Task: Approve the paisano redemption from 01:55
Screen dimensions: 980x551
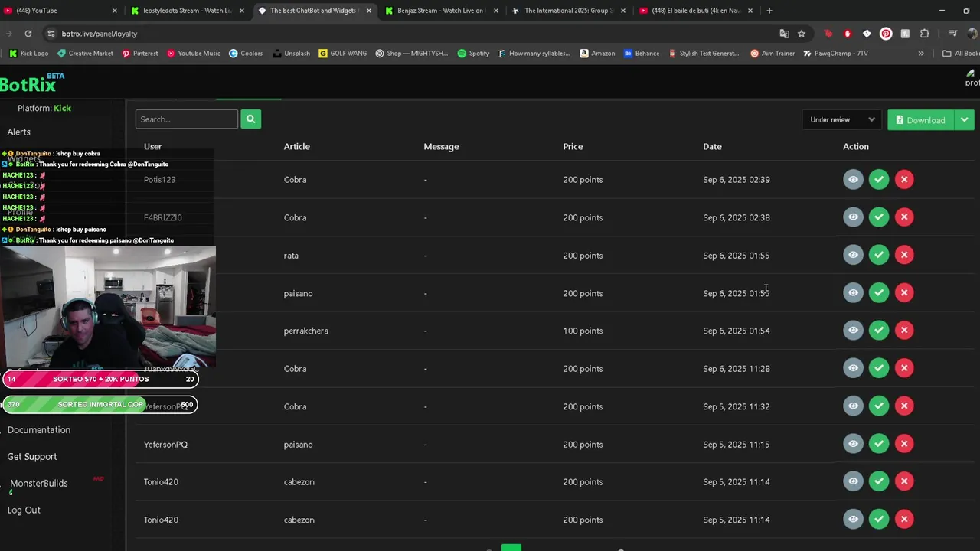Action: (x=879, y=292)
